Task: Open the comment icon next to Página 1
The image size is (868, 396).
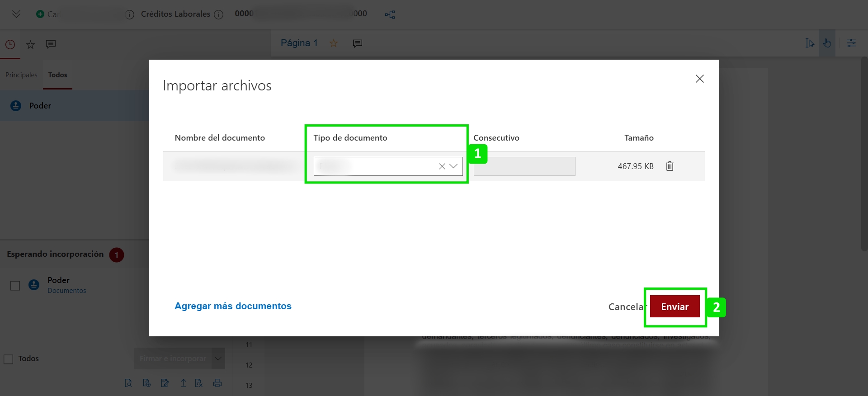Action: click(x=357, y=43)
